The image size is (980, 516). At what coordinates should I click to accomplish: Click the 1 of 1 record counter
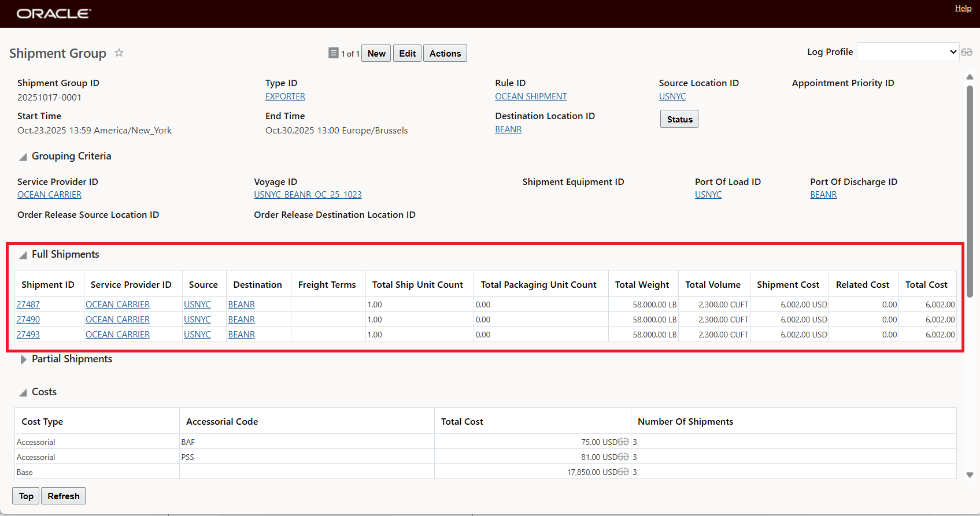350,54
